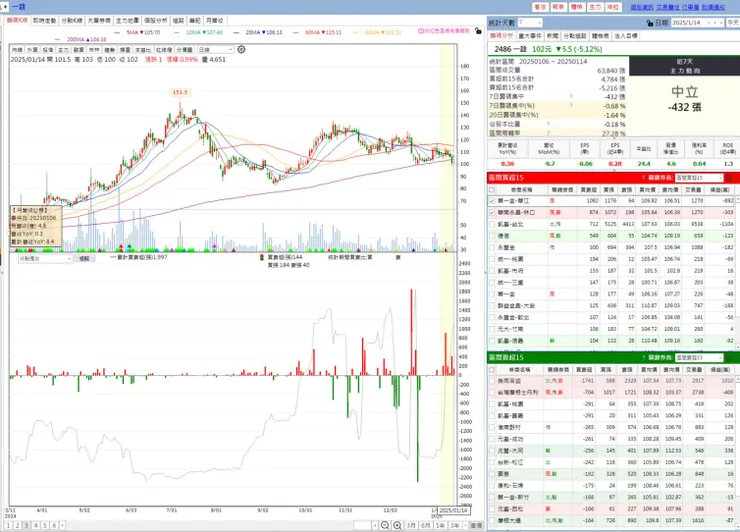Image resolution: width=740 pixels, height=532 pixels.
Task: Click the help question mark in 區間賣超15 header
Action: (x=643, y=358)
